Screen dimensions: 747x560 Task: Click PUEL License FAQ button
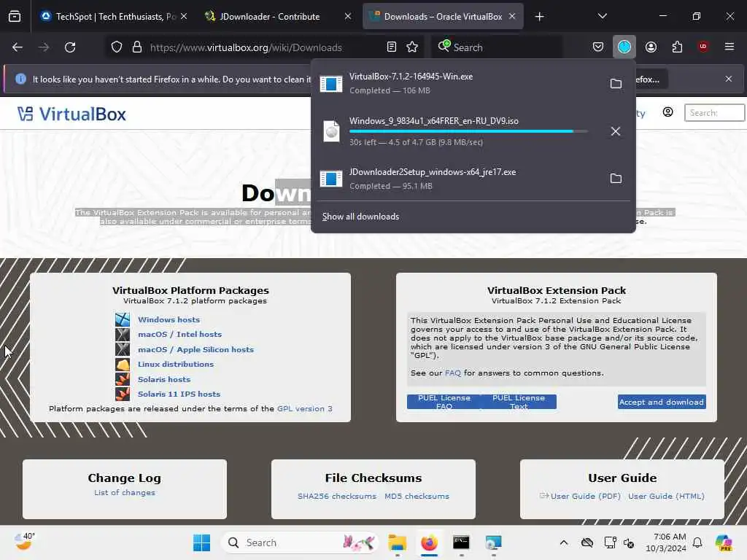click(x=444, y=402)
